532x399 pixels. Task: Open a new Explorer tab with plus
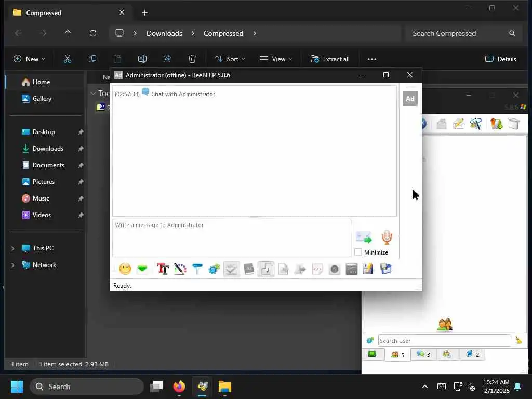[144, 13]
